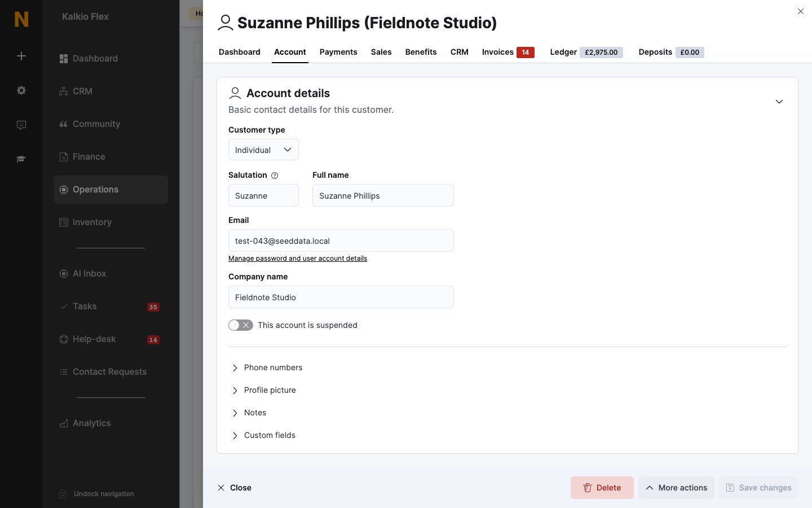Click the Email input field

click(x=341, y=240)
